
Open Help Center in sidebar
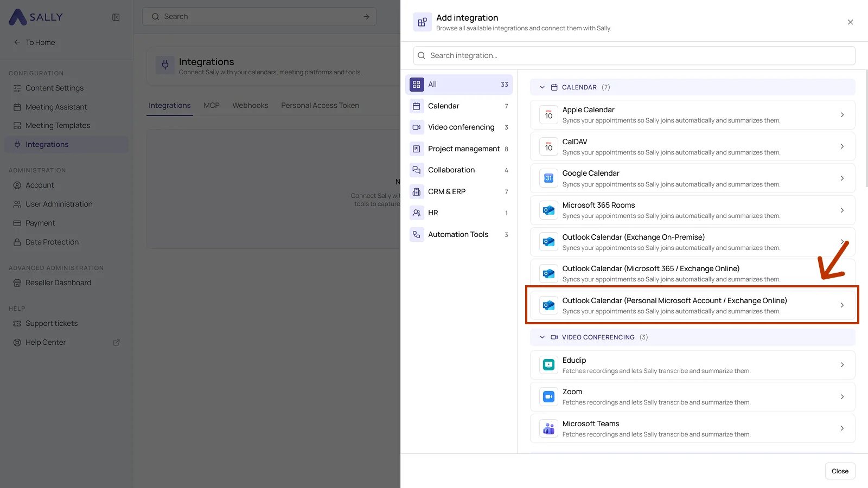coord(67,342)
